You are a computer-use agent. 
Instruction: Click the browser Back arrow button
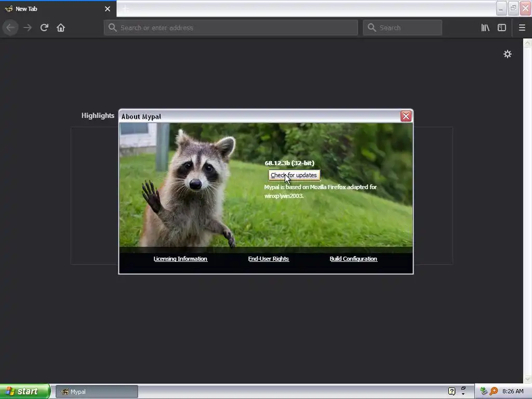tap(10, 28)
